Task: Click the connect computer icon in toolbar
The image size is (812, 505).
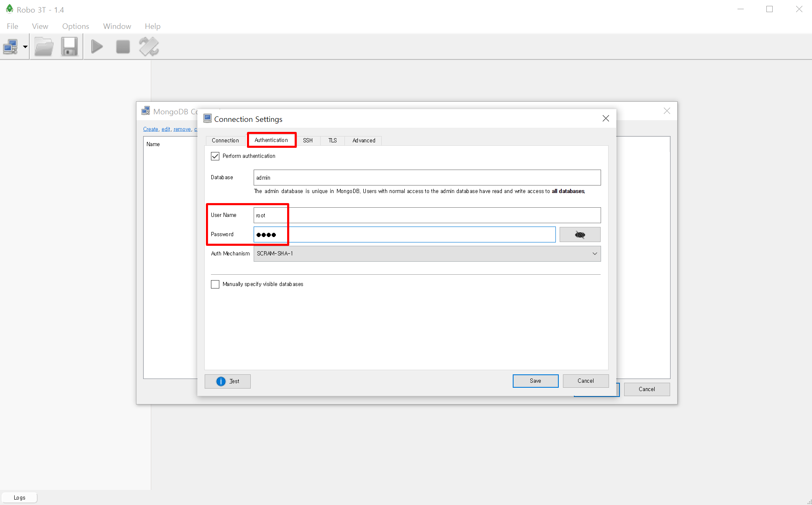Action: tap(10, 46)
